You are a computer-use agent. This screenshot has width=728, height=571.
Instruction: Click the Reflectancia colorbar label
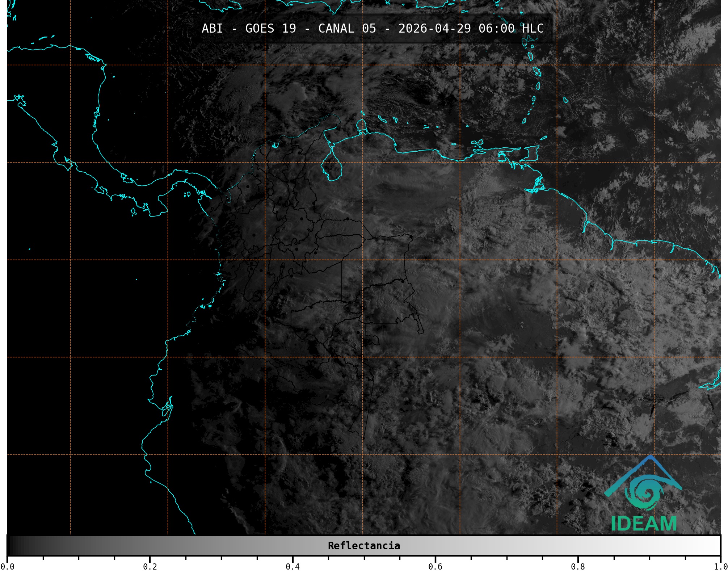364,546
